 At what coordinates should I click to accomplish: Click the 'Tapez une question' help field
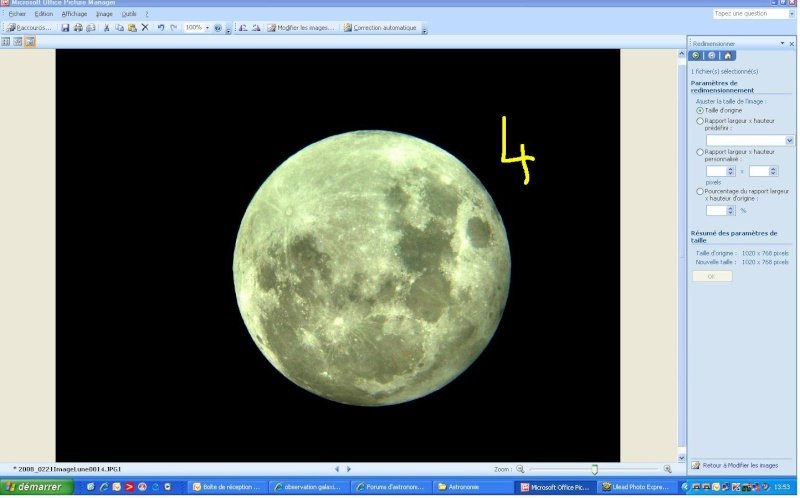(x=752, y=14)
